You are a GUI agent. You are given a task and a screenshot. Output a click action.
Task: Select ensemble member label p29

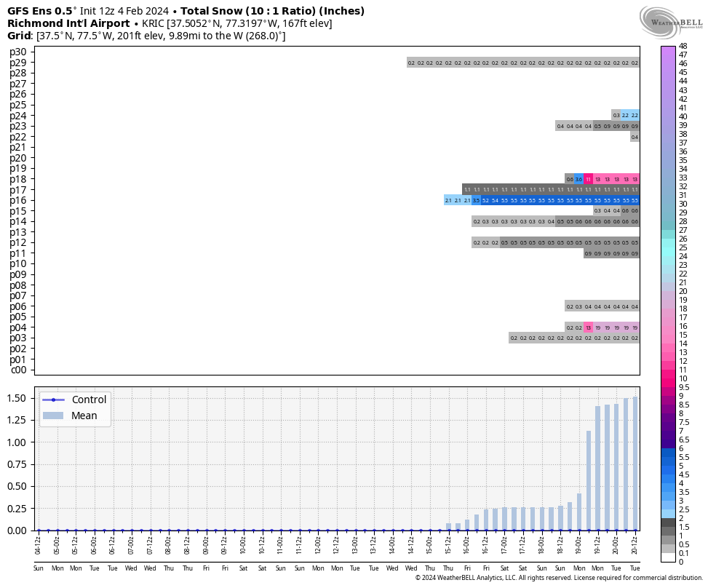[18, 63]
